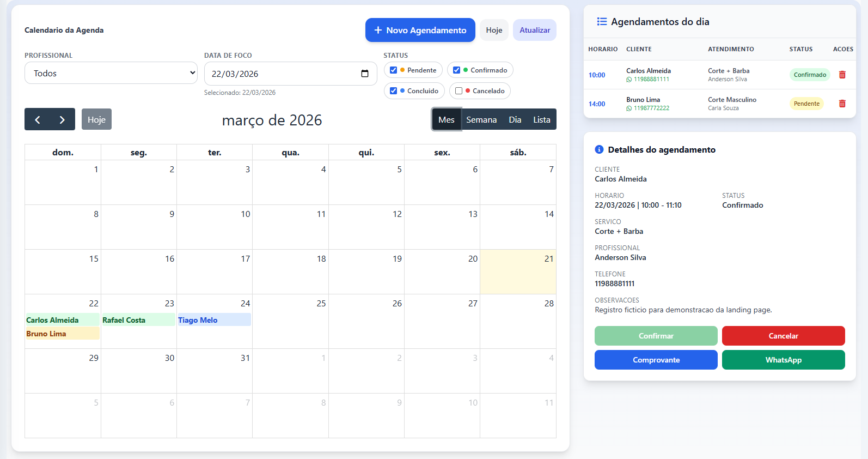Toggle the Confirmado status checkbox
Viewport: 868px width, 459px height.
point(456,70)
